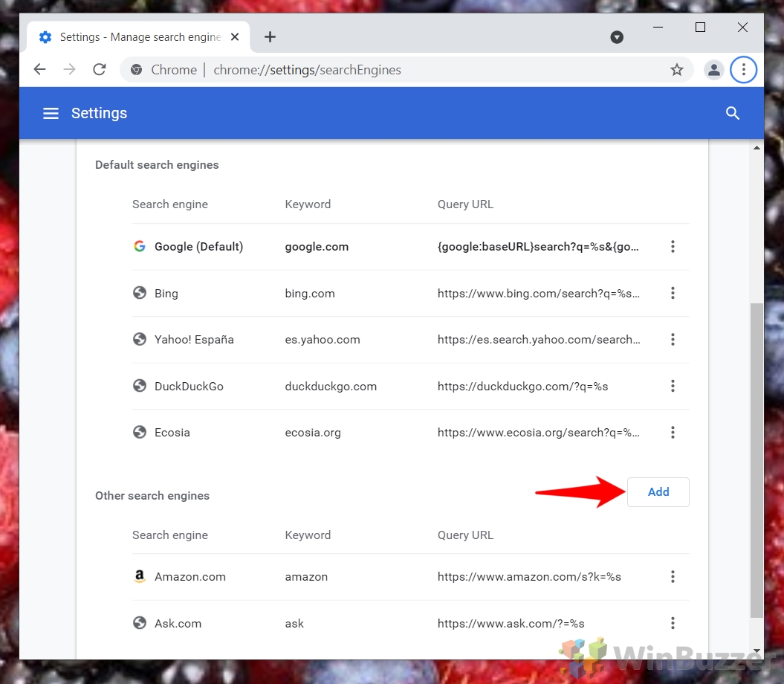The width and height of the screenshot is (784, 684).
Task: Minimize the Chrome window
Action: 658,28
